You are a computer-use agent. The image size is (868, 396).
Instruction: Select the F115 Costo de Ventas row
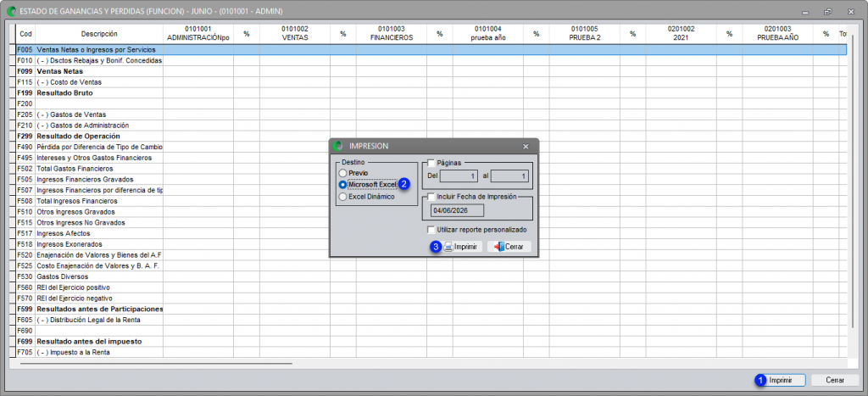(431, 82)
